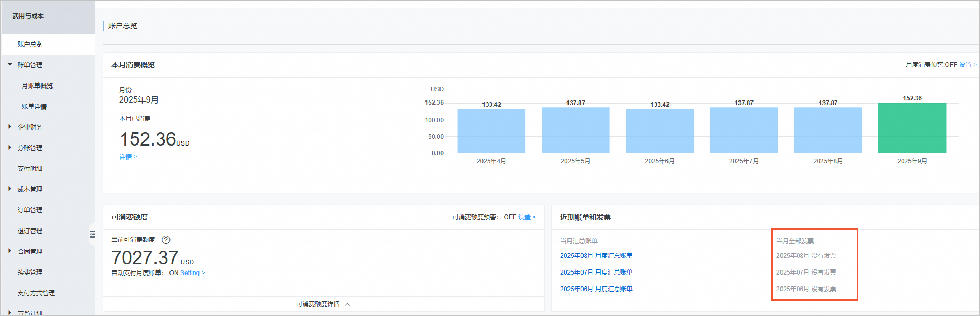Image resolution: width=980 pixels, height=316 pixels.
Task: Open 账户总览 in the sidebar
Action: pyautogui.click(x=30, y=45)
